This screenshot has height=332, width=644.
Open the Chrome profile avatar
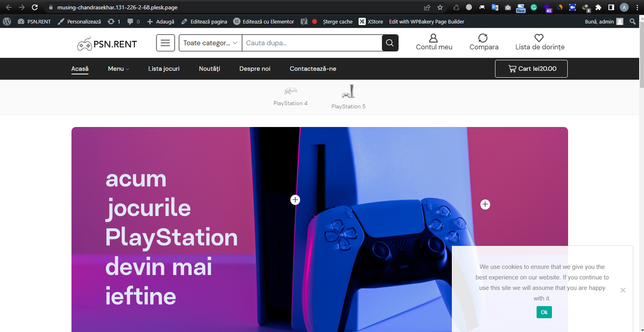pyautogui.click(x=624, y=8)
